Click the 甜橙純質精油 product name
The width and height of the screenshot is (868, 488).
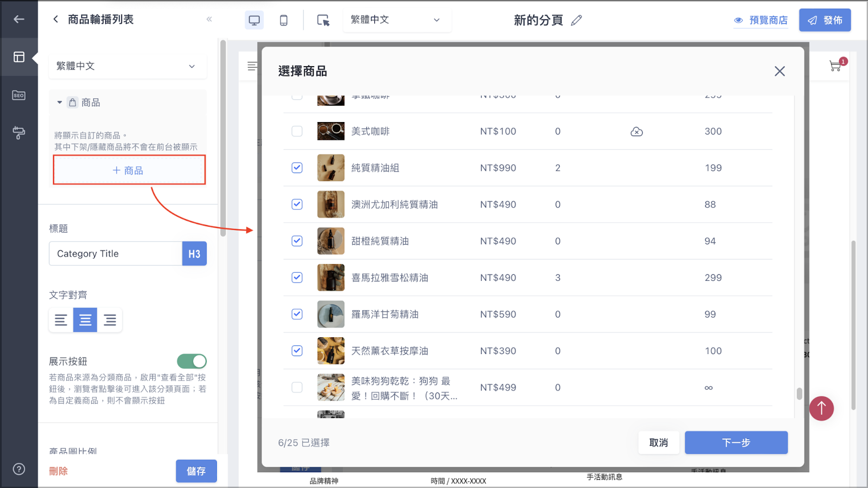pos(380,241)
